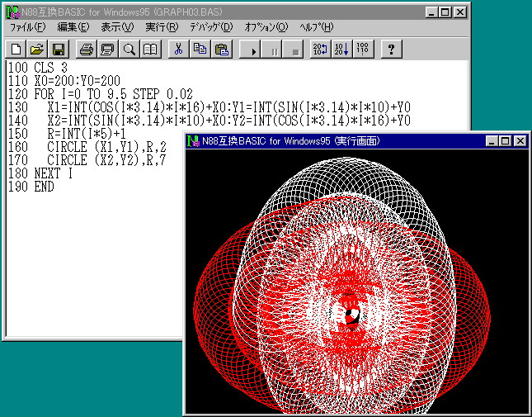Image resolution: width=532 pixels, height=417 pixels.
Task: Click code line '190 END'
Action: click(x=31, y=187)
